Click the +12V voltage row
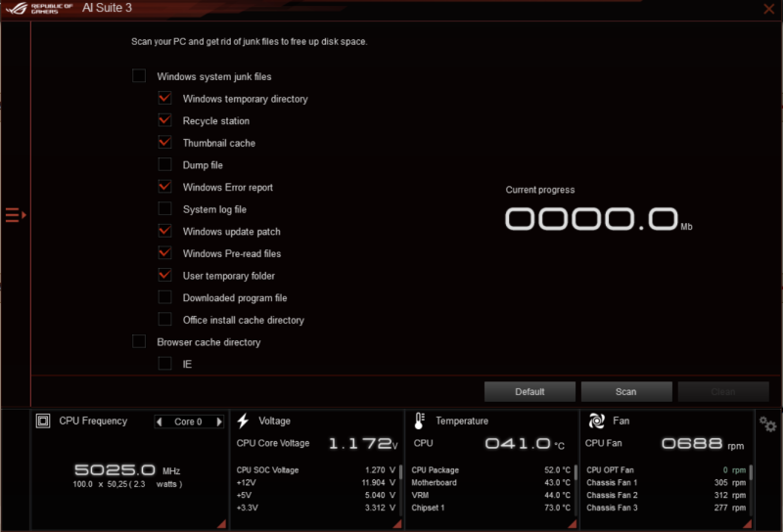Image resolution: width=783 pixels, height=532 pixels. 316,482
